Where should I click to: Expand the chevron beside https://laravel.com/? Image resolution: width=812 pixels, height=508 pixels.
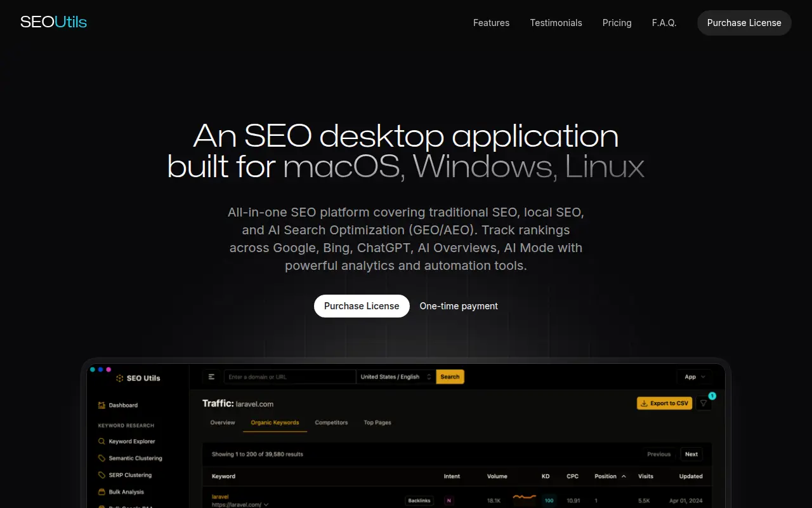(x=266, y=505)
